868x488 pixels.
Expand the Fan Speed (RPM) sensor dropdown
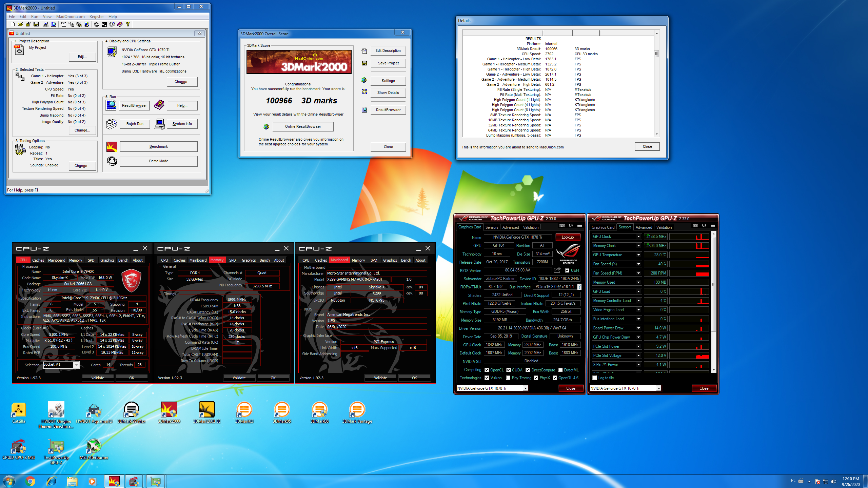pyautogui.click(x=638, y=273)
